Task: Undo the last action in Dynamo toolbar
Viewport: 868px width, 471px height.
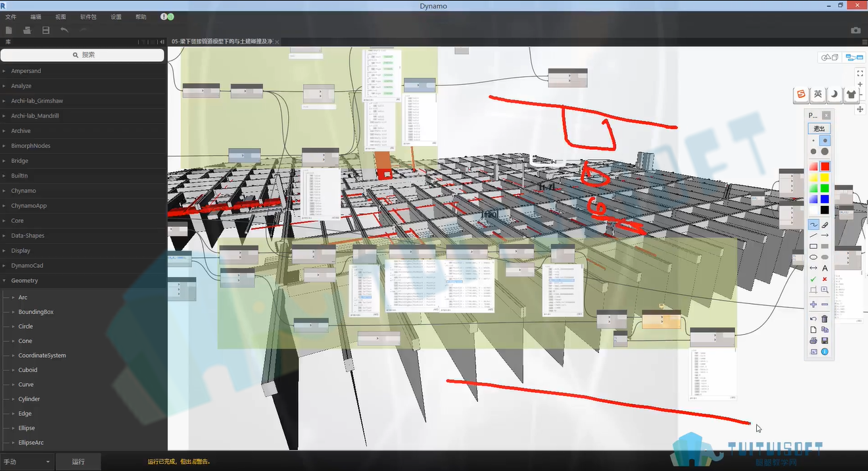Action: (64, 30)
